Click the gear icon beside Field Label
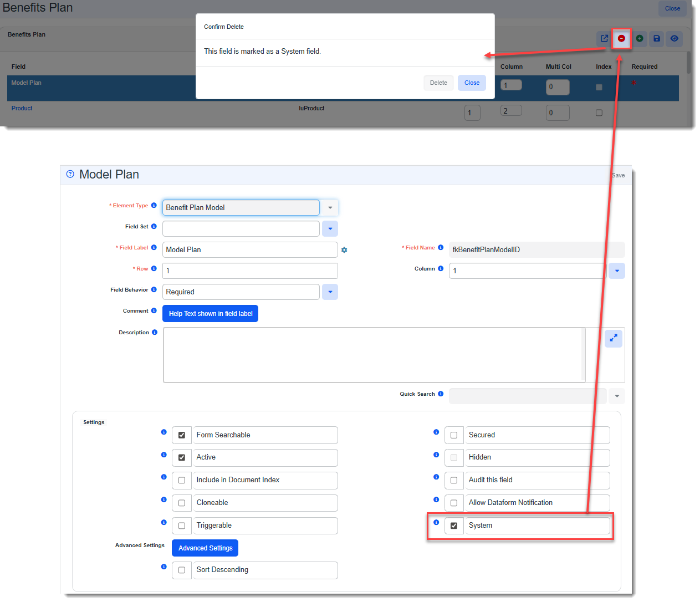 pos(344,250)
